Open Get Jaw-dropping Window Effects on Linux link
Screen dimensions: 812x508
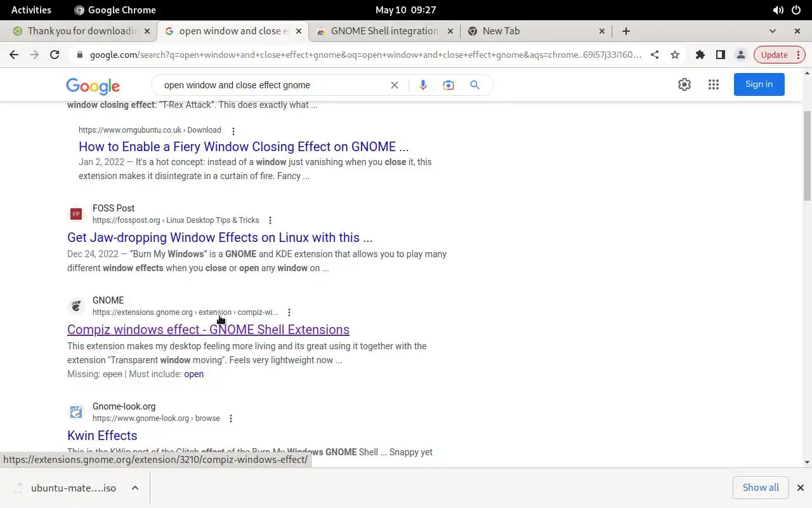click(x=219, y=237)
